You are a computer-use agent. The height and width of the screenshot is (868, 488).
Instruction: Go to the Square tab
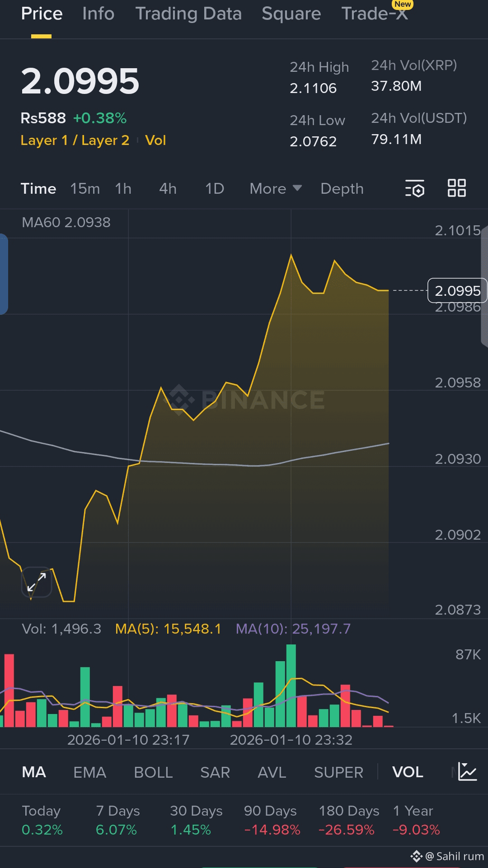click(x=291, y=14)
